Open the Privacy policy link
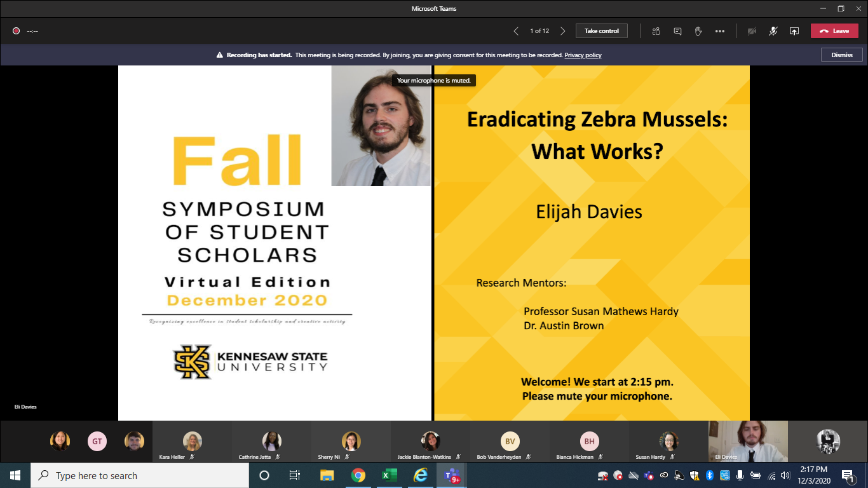The image size is (868, 488). (583, 55)
